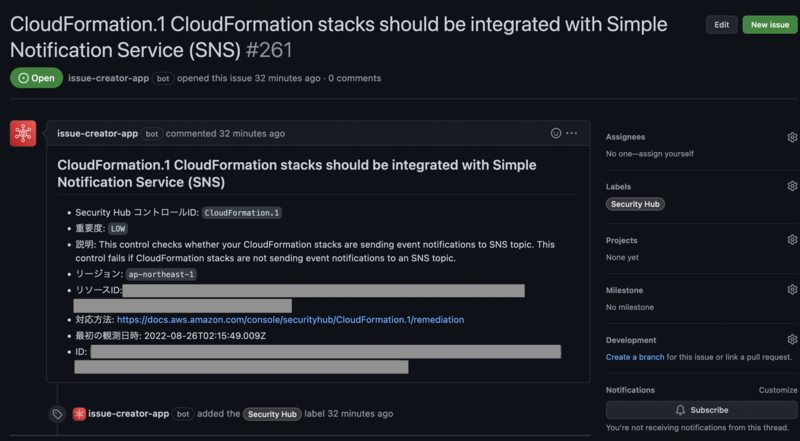This screenshot has height=441, width=800.
Task: Open the Labels gear settings
Action: click(792, 186)
